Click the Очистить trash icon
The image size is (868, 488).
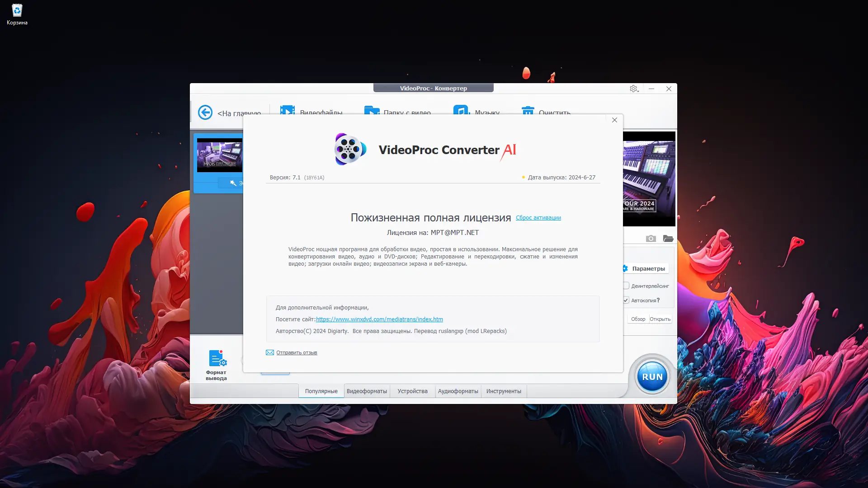pyautogui.click(x=528, y=110)
